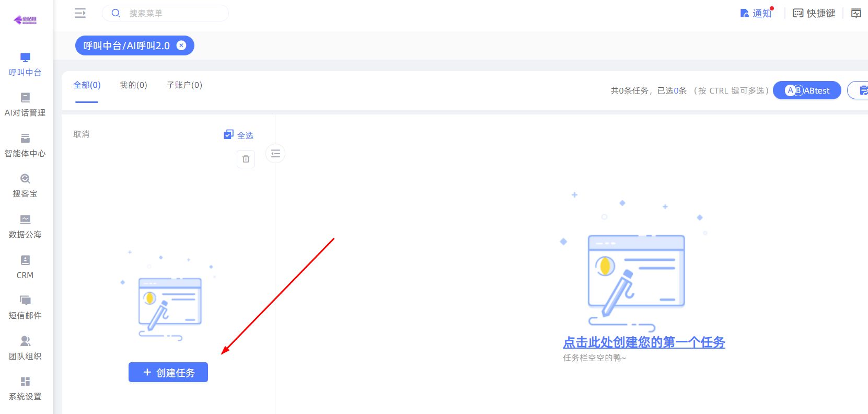Go to 智能体中心 module
The height and width of the screenshot is (414, 868).
point(25,145)
